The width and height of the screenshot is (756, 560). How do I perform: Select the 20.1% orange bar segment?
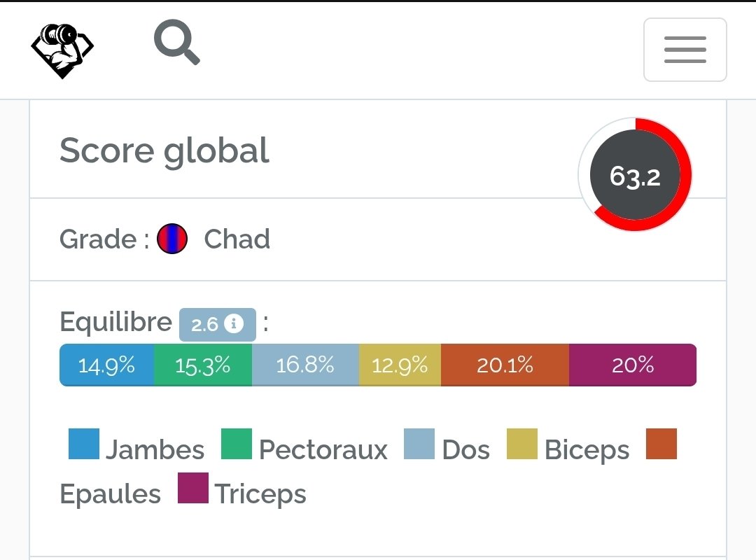tap(505, 365)
